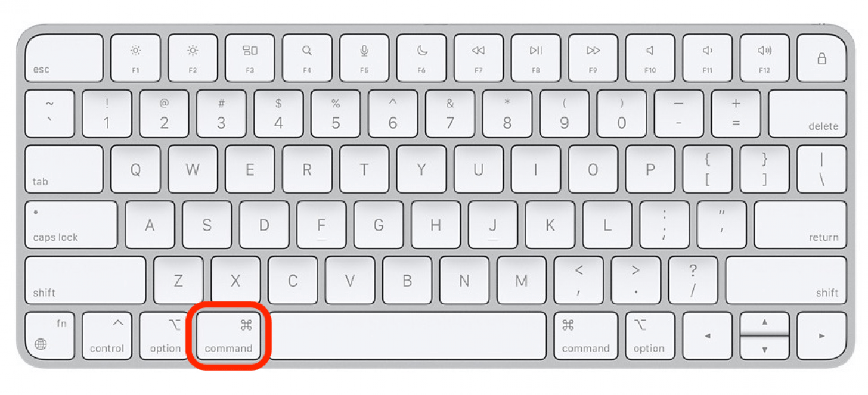Screen dimensions: 868x395
Task: Click the esc key
Action: (64, 58)
